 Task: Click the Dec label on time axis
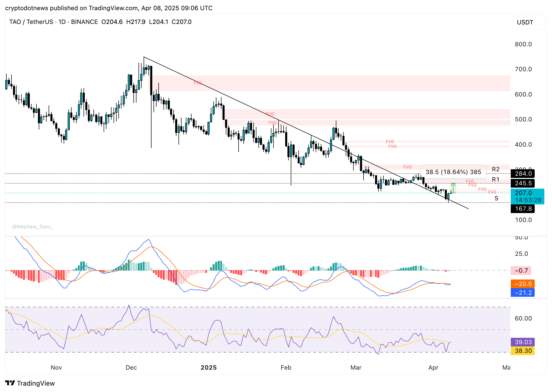click(131, 367)
